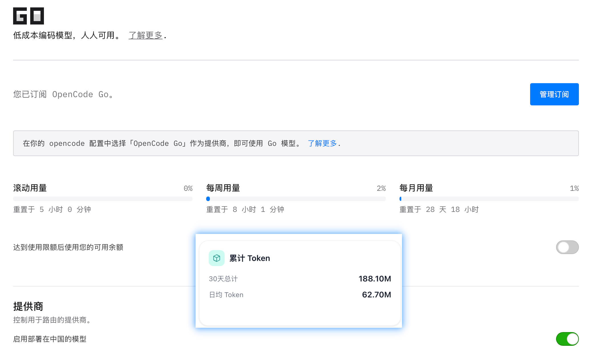Click 重置于 28 天 18 小时 text

point(439,210)
